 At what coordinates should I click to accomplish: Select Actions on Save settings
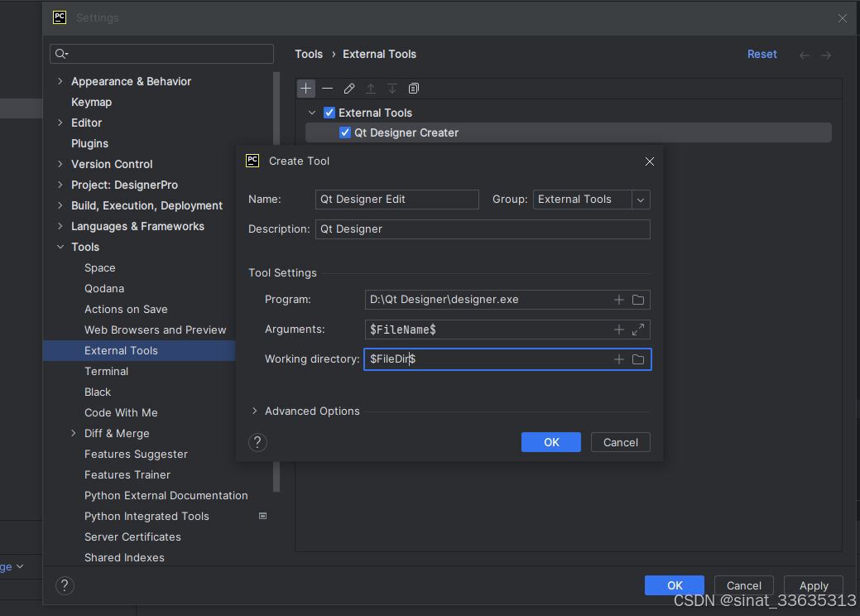pos(126,310)
